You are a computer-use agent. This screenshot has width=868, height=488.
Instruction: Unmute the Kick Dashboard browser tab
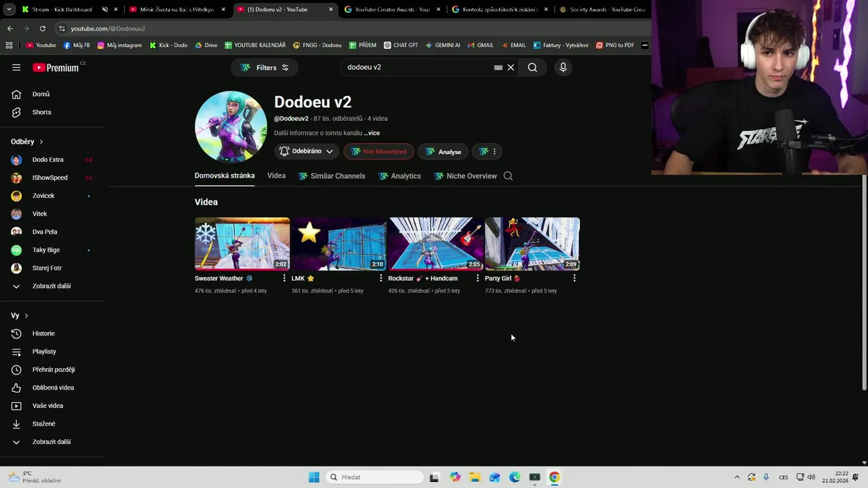pyautogui.click(x=105, y=9)
